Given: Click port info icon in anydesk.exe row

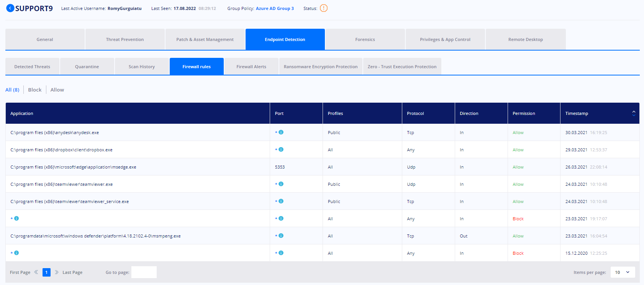Looking at the screenshot, I should 281,132.
